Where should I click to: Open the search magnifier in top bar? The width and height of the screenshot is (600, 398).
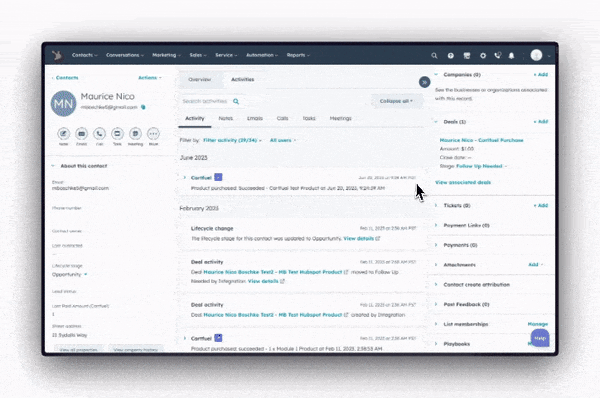434,55
